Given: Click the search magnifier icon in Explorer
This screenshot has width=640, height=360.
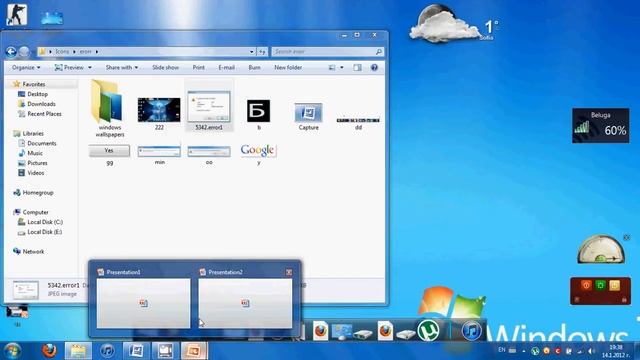Looking at the screenshot, I should pos(379,52).
